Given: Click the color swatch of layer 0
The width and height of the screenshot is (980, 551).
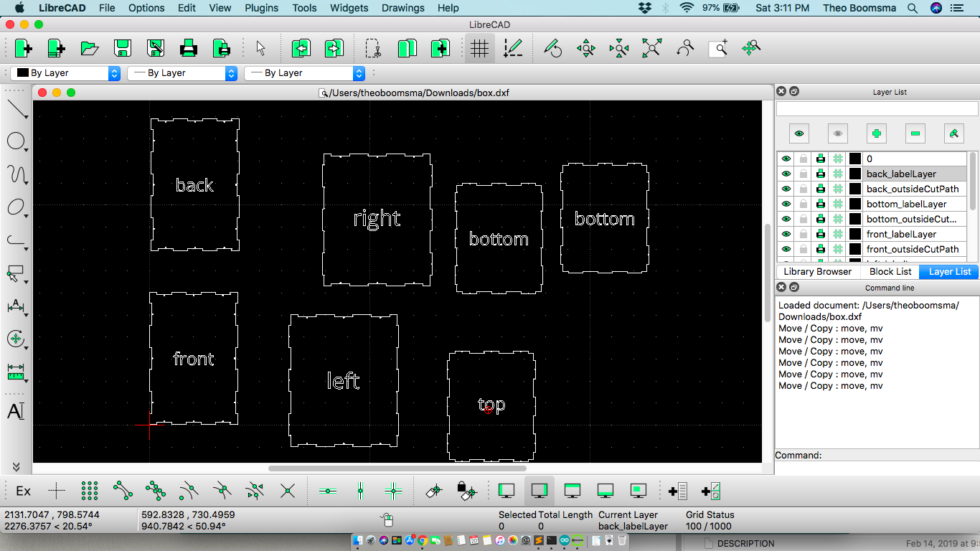Looking at the screenshot, I should click(855, 159).
